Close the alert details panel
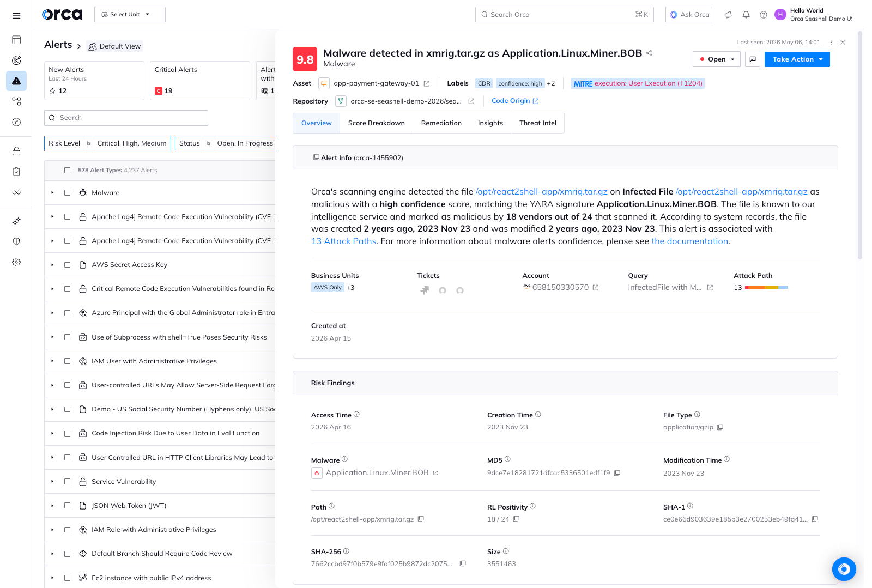Screen dimensions: 872x588 tap(843, 42)
